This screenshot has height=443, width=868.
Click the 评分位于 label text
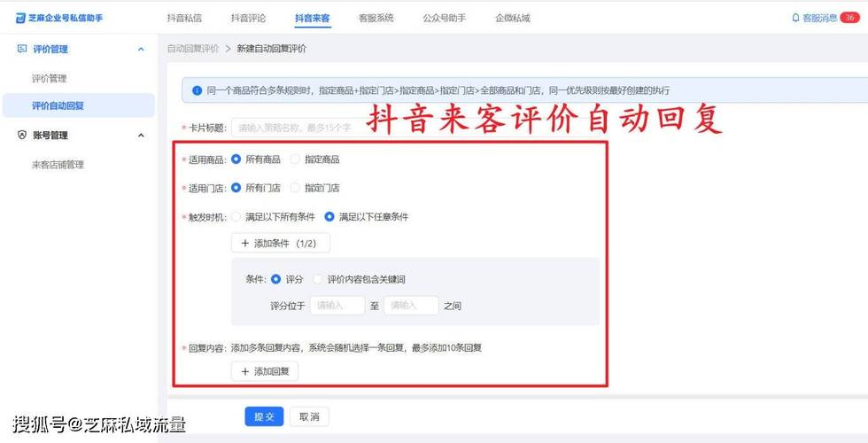tap(288, 306)
